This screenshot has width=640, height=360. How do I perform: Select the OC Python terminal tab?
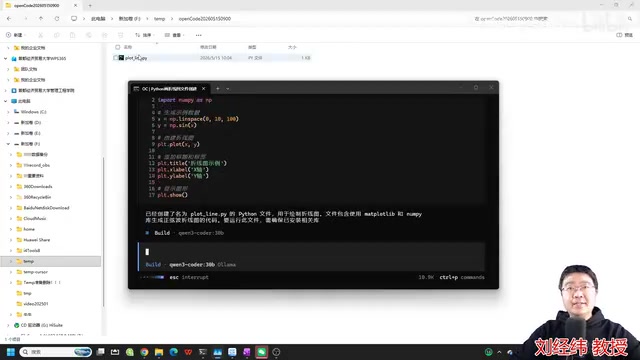tap(168, 88)
